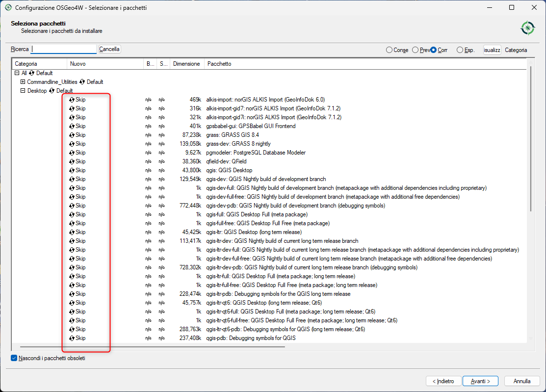Collapse the Desktop category
This screenshot has width=546, height=392.
[23, 91]
